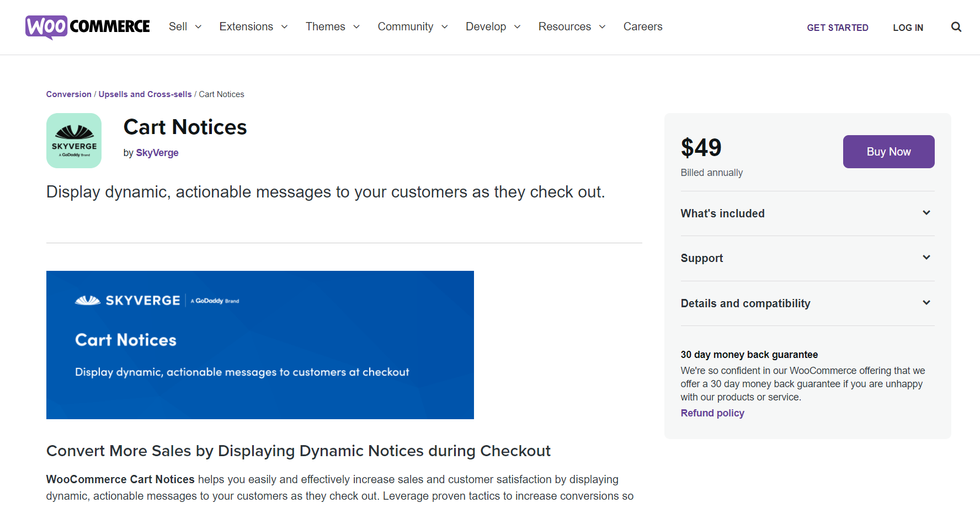Click the Cart Notices breadcrumb text

(x=221, y=94)
